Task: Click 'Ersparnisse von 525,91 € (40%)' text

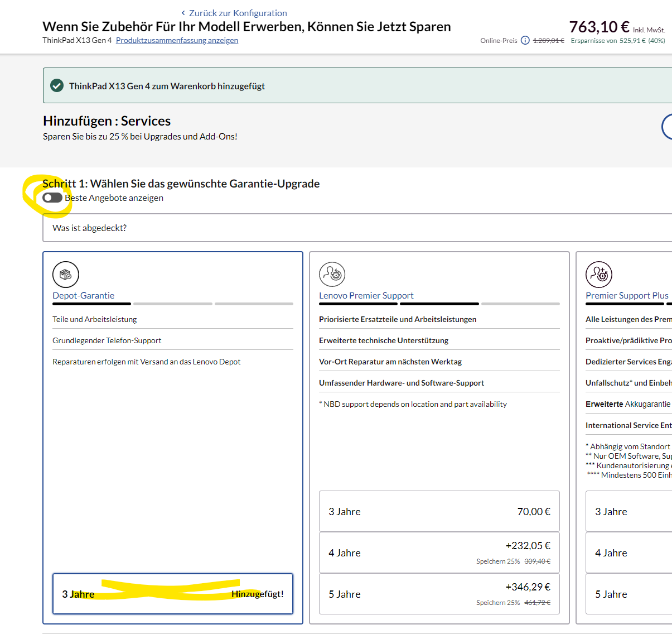Action: coord(618,40)
